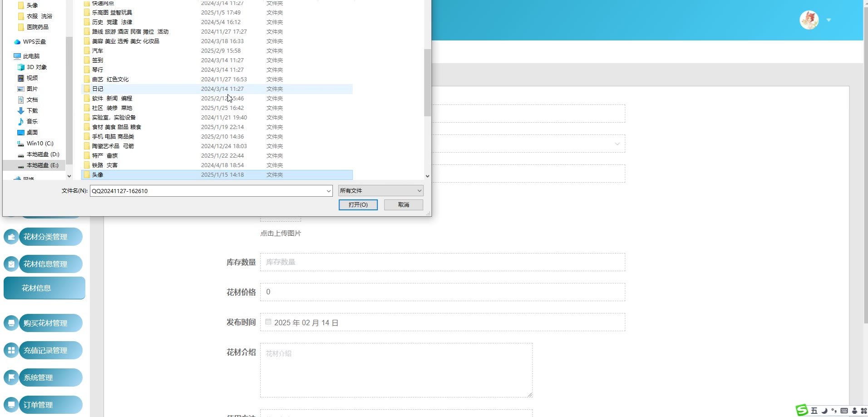
Task: Select the 签到 folder
Action: (x=217, y=60)
